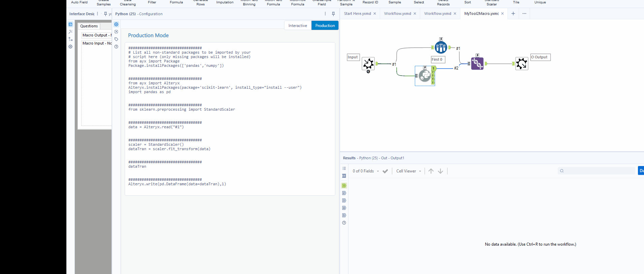This screenshot has height=274, width=644.
Task: Open the Annotation tag icon in configuration
Action: [116, 39]
